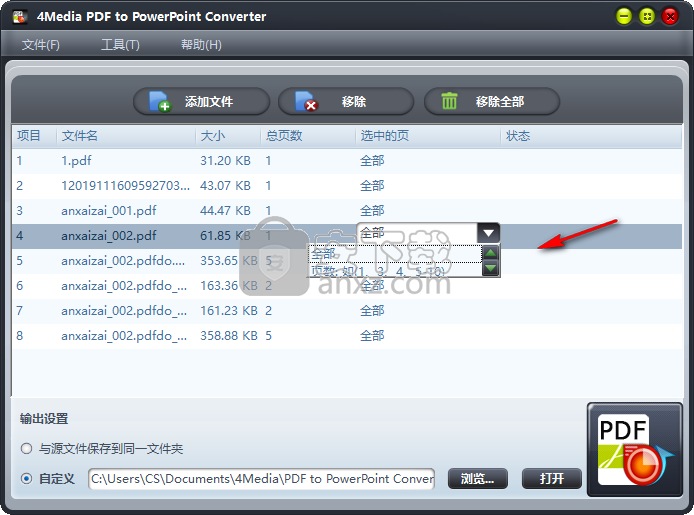Select the custom output folder radio button
The width and height of the screenshot is (694, 515).
coord(27,478)
